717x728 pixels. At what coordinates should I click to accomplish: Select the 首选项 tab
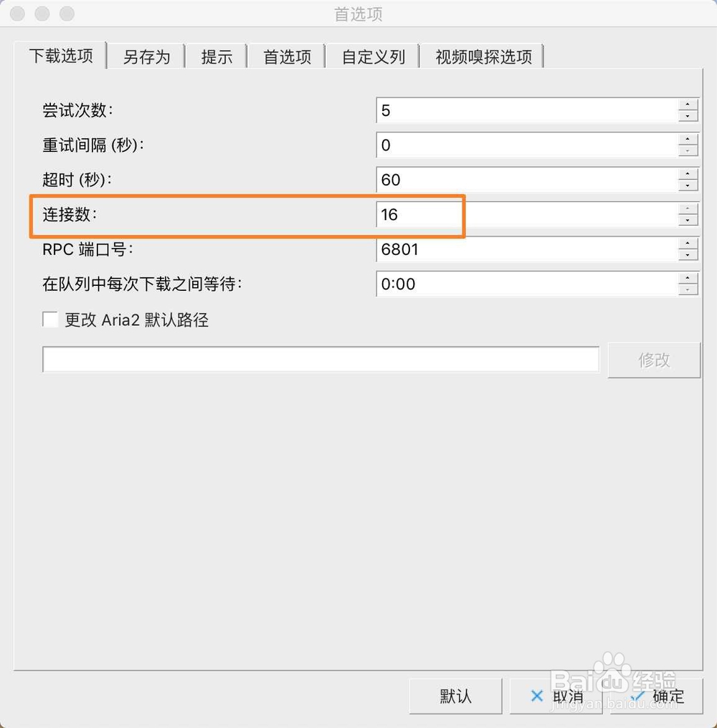[x=288, y=57]
